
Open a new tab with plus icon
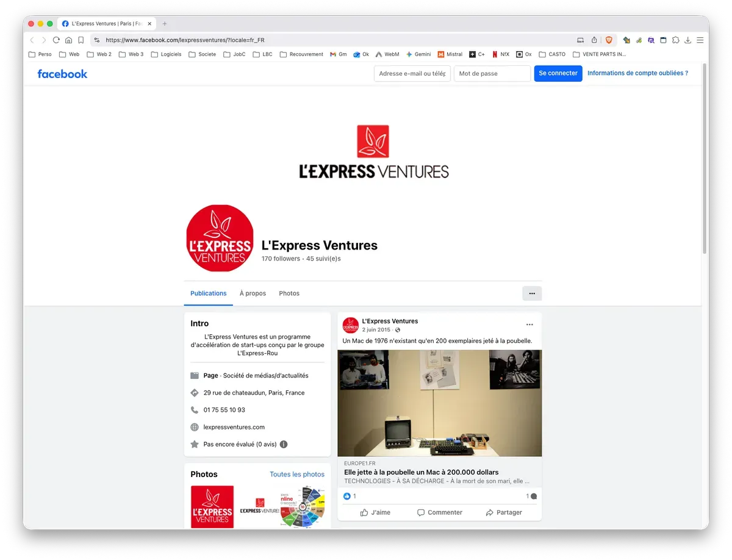[164, 24]
